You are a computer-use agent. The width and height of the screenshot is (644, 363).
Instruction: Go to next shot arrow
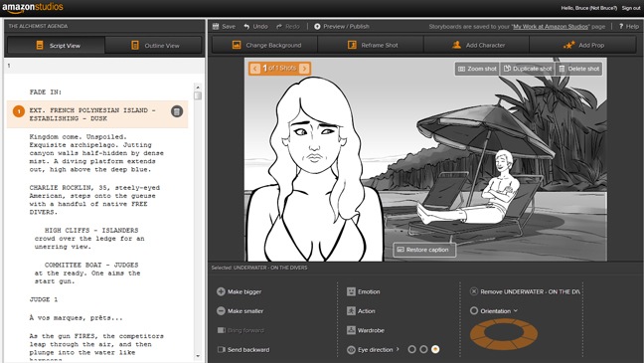(304, 69)
